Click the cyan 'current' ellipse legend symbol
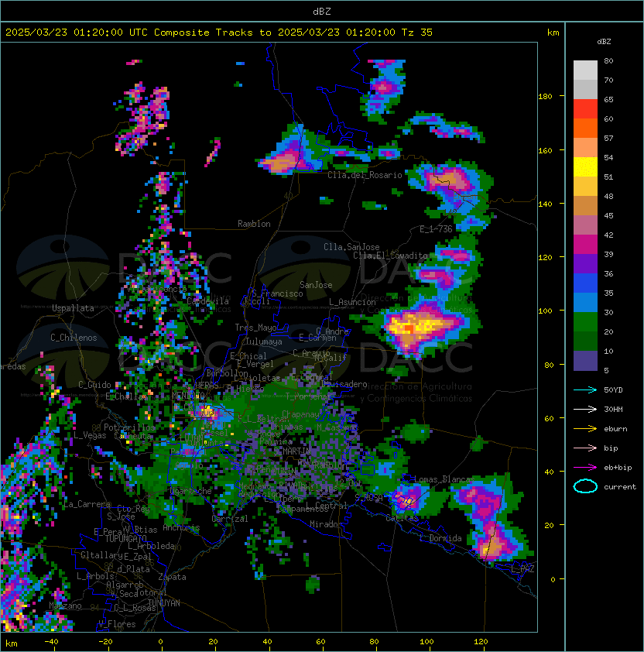The height and width of the screenshot is (652, 644). [x=585, y=486]
